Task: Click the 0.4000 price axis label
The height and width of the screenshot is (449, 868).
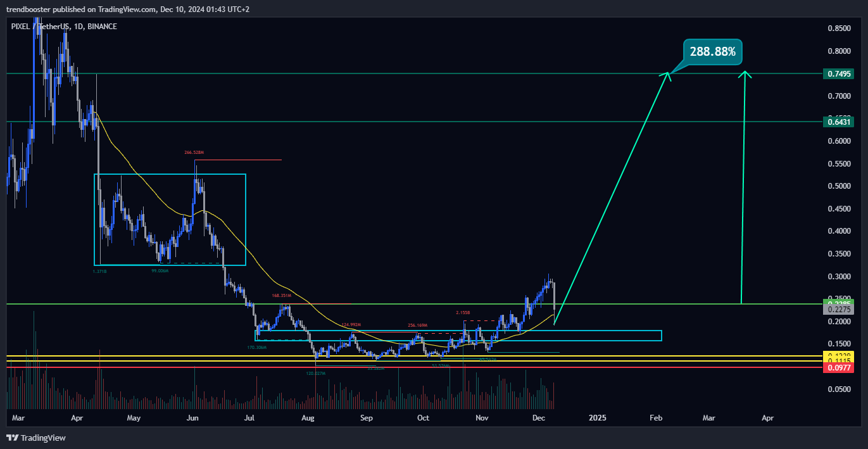Action: 839,231
